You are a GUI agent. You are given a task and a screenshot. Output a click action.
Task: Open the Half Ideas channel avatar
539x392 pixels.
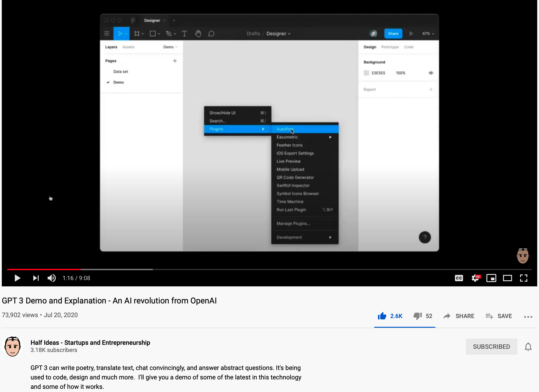coord(13,346)
